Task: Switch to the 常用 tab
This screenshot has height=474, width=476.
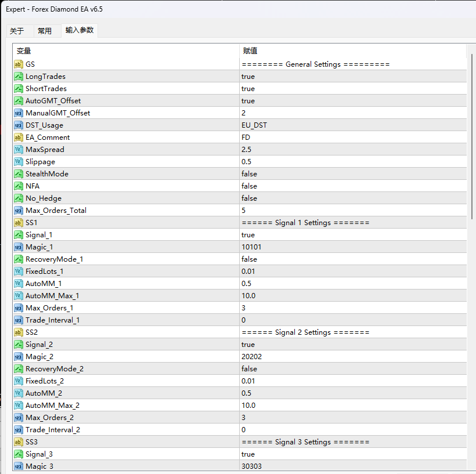Action: (x=45, y=31)
